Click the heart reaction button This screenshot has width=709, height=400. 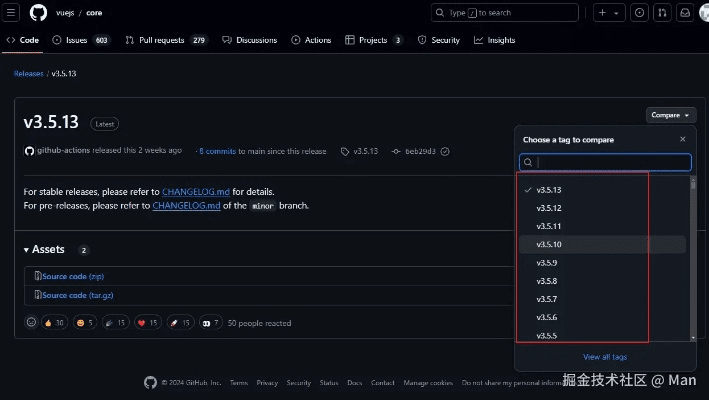coord(147,323)
